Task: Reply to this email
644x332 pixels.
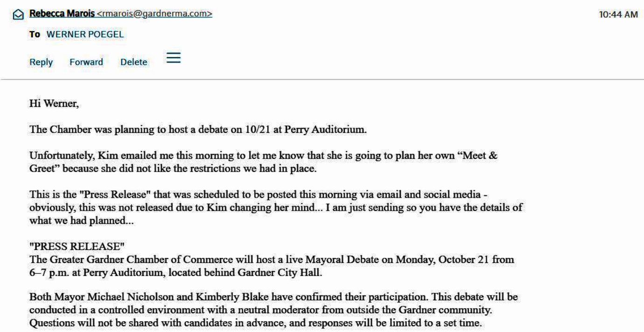Action: click(x=41, y=62)
